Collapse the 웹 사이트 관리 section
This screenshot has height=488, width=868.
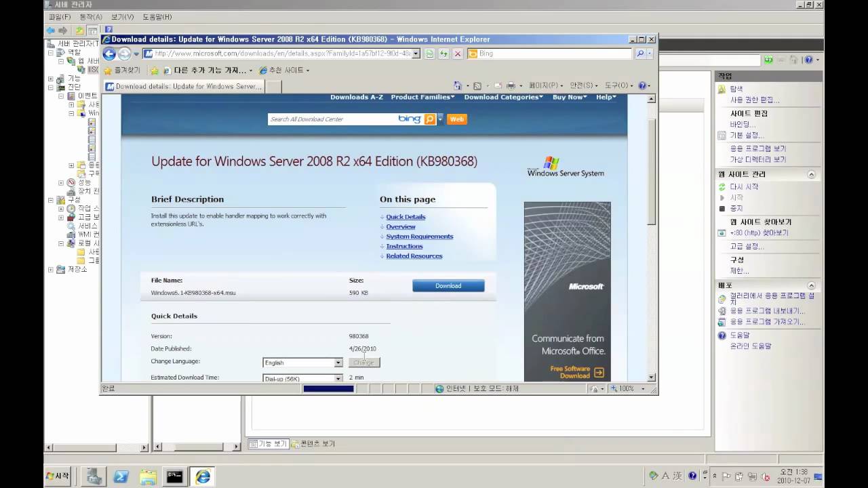click(x=812, y=174)
